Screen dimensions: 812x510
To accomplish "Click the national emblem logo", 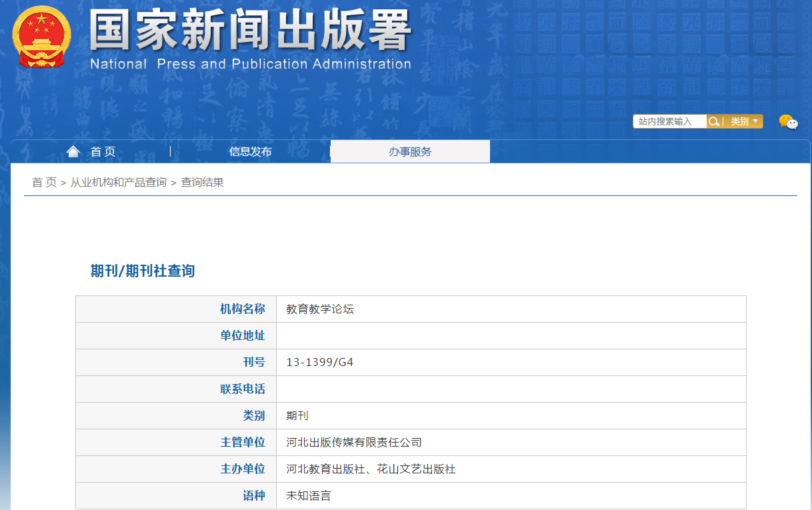I will click(x=41, y=37).
